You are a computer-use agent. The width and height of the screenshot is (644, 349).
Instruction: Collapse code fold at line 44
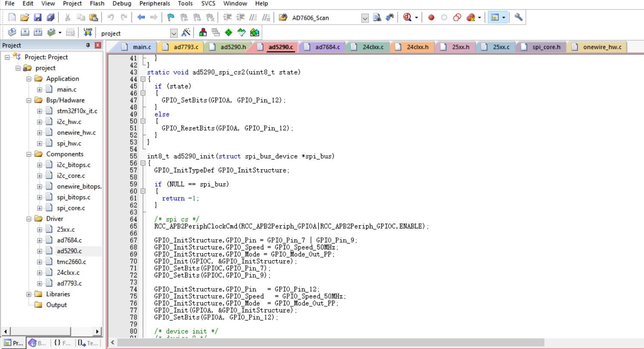point(143,79)
